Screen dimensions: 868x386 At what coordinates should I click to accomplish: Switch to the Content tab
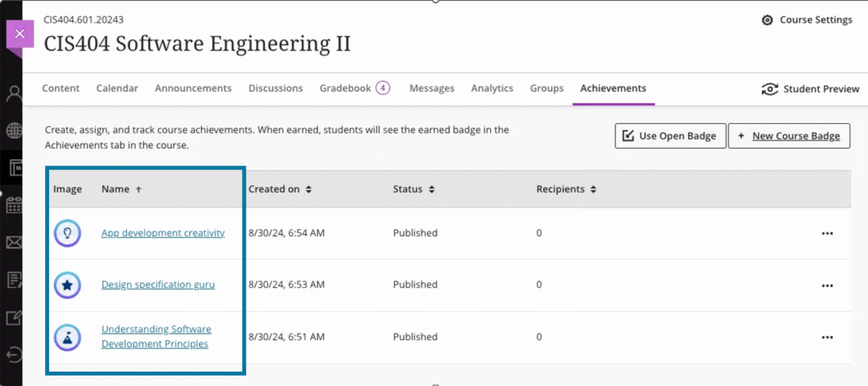[61, 88]
